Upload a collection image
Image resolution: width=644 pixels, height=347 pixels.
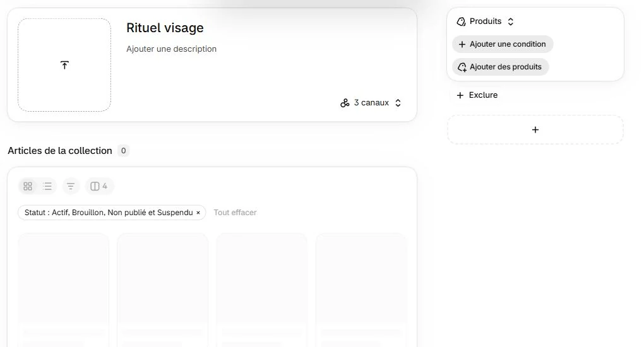coord(64,65)
